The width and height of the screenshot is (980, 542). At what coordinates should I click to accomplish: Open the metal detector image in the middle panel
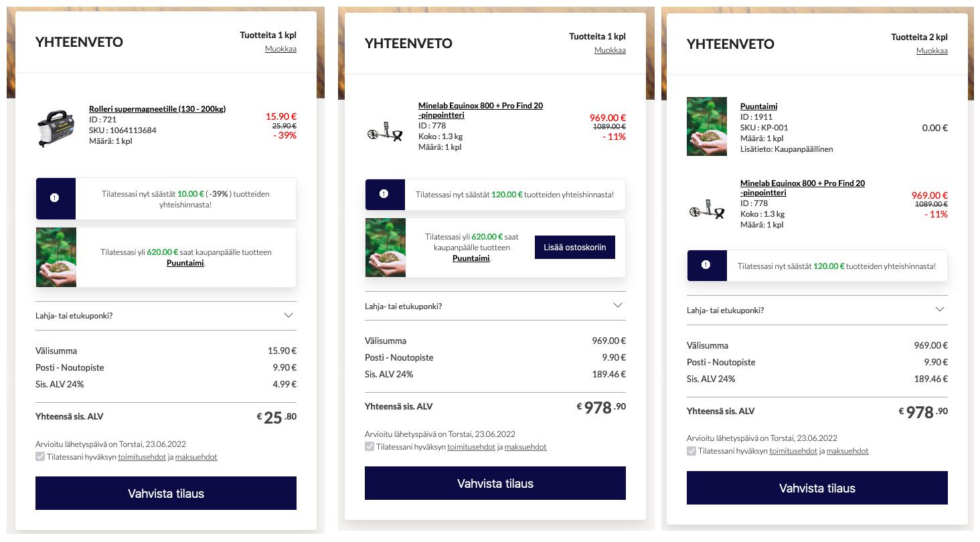[x=386, y=132]
